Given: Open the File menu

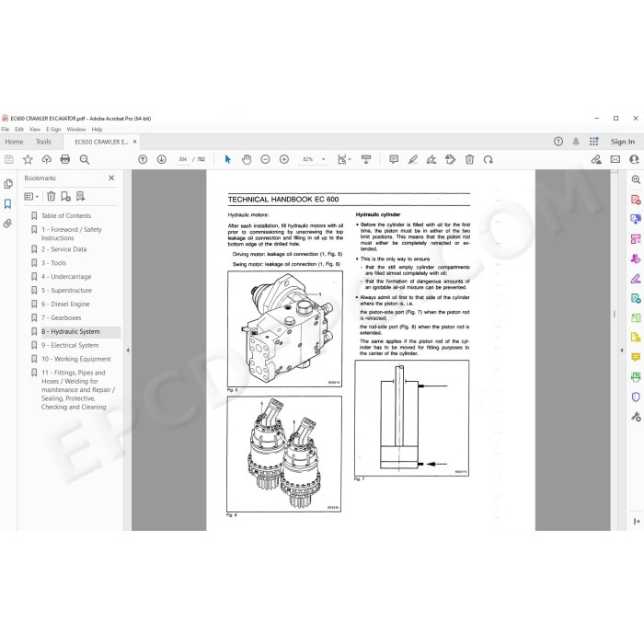Looking at the screenshot, I should [x=6, y=130].
